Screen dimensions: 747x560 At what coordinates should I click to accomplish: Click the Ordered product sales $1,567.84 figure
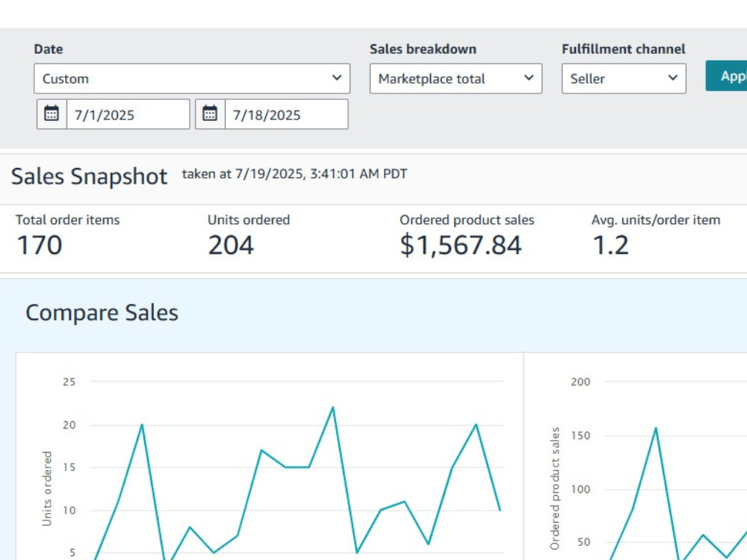click(x=461, y=245)
